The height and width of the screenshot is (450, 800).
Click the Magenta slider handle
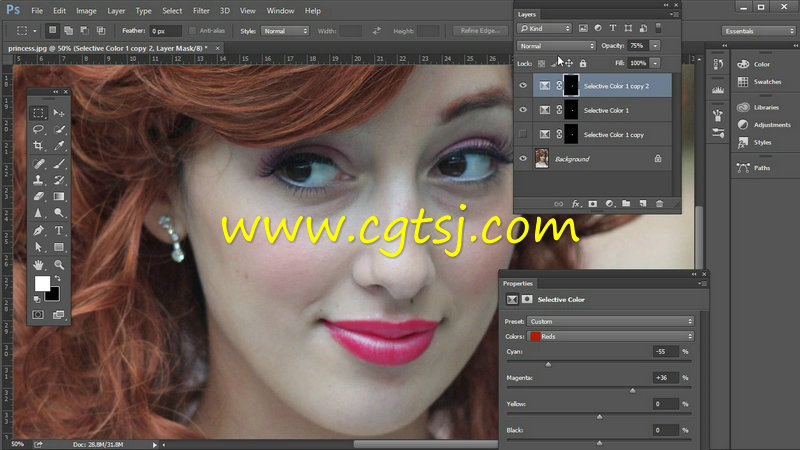[x=633, y=390]
